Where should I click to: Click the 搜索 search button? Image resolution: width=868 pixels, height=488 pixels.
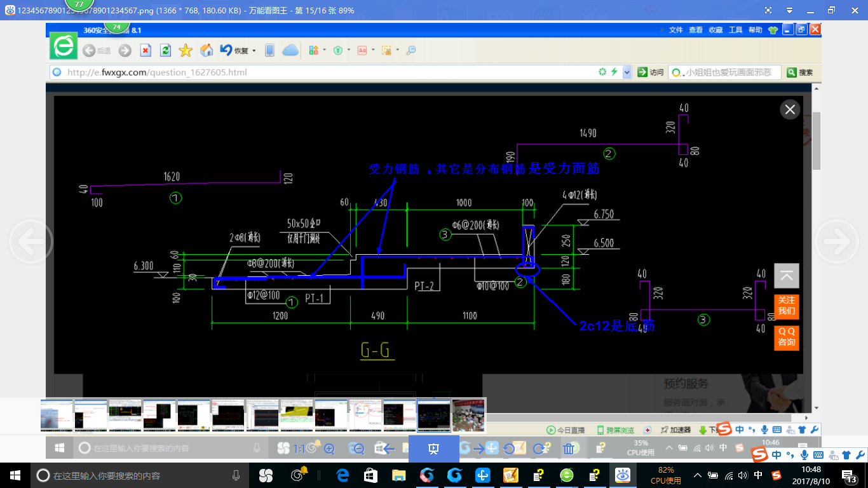(x=800, y=72)
